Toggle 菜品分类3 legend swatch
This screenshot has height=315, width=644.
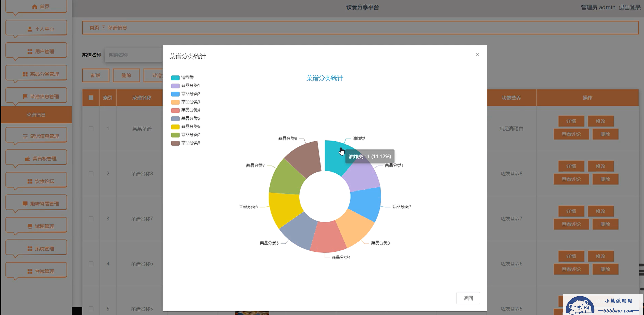[175, 102]
